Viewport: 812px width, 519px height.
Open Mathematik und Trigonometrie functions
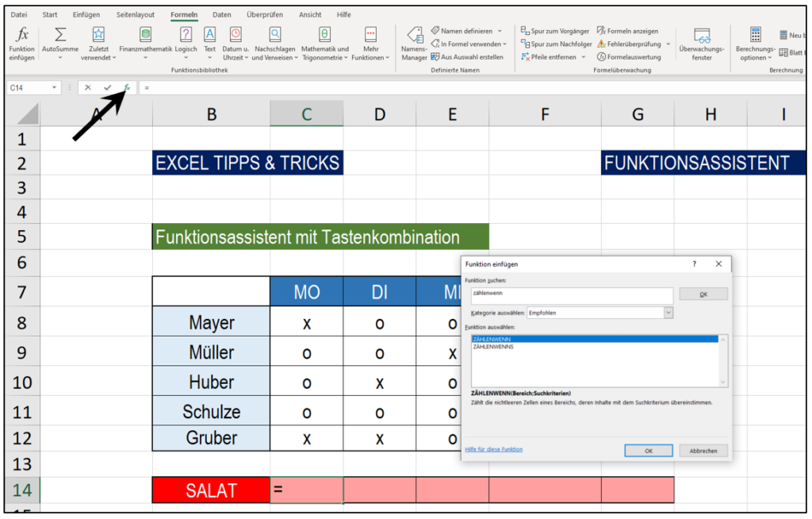324,44
